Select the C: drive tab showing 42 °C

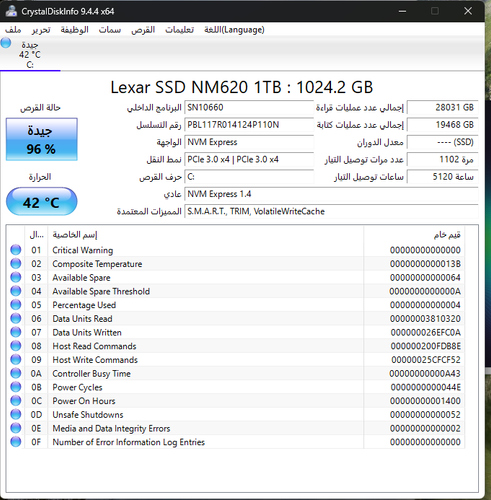(30, 54)
